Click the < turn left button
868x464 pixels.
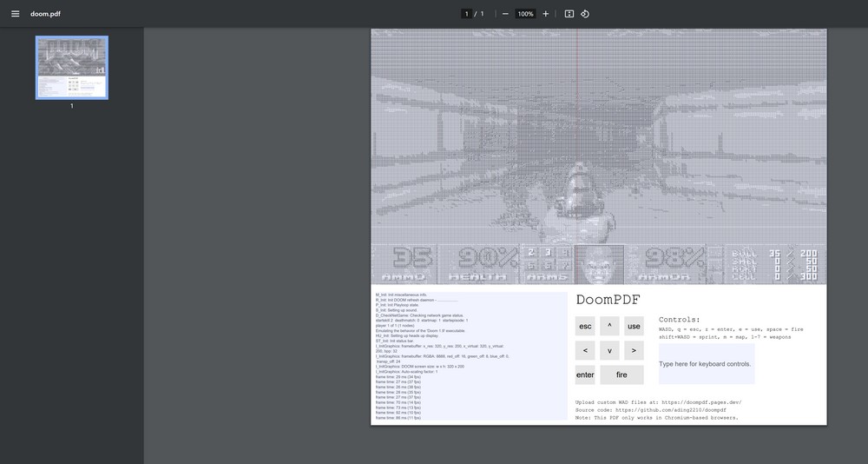[585, 350]
